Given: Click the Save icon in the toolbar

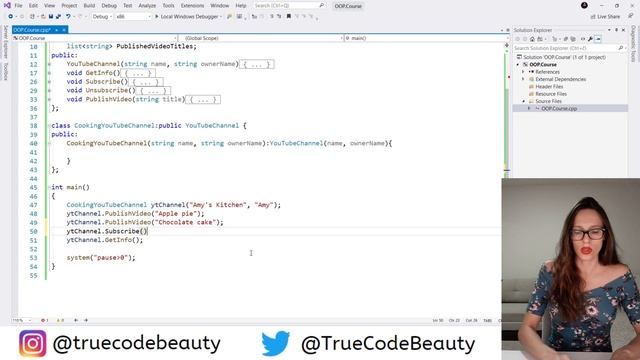Looking at the screenshot, I should click(x=51, y=16).
